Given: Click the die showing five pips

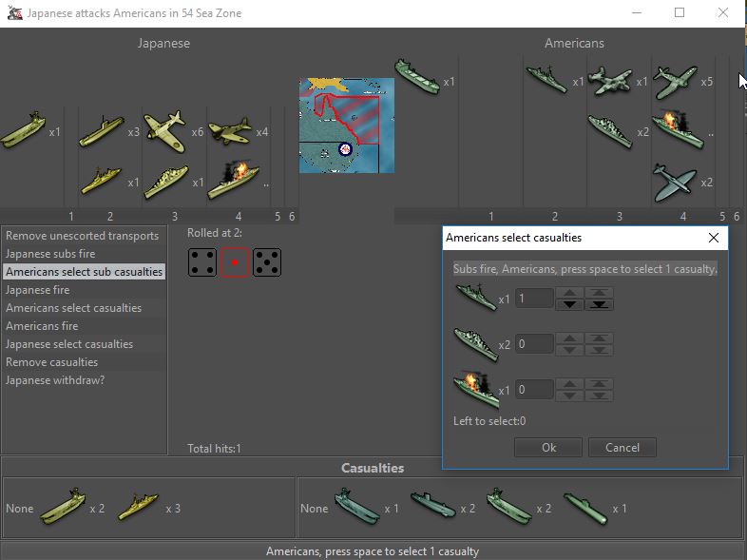Looking at the screenshot, I should pos(266,262).
